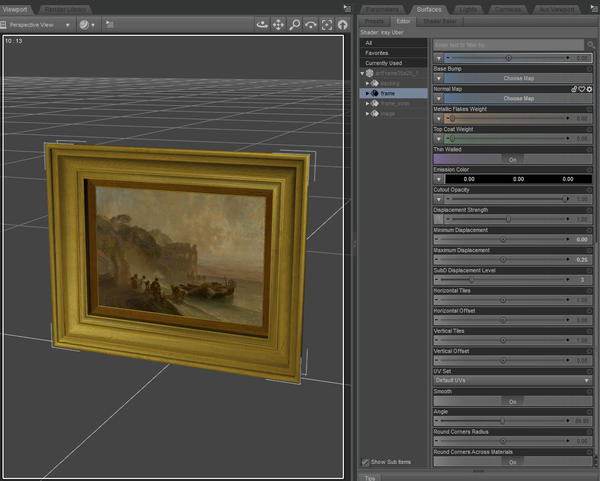Switch to the Viewport tab

[15, 9]
